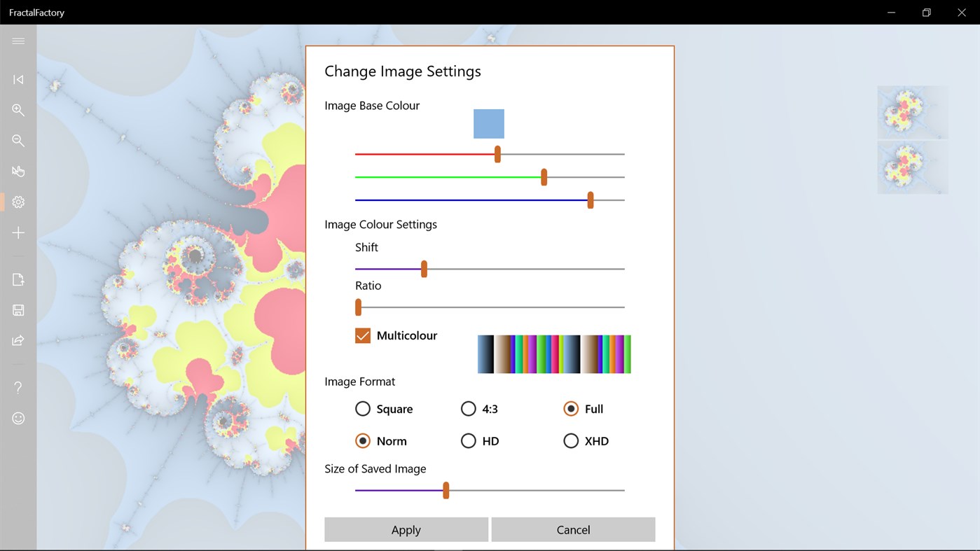Click the top fractal thumbnail on the right
Viewport: 980px width, 551px height.
[x=912, y=111]
